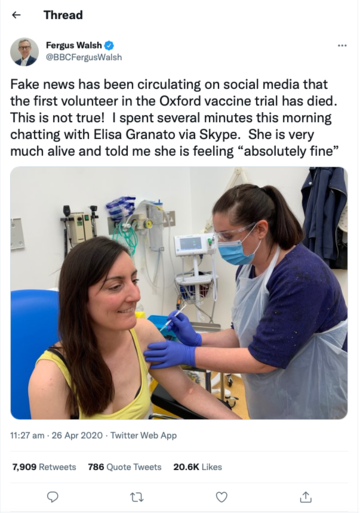Screen dimensions: 360x513
Task: Click the blue verified badge
Action: pos(109,45)
